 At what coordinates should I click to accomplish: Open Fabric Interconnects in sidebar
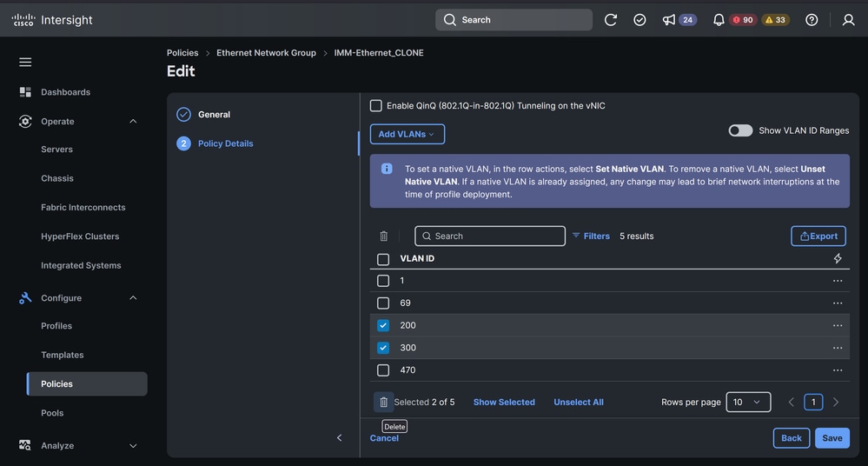83,207
